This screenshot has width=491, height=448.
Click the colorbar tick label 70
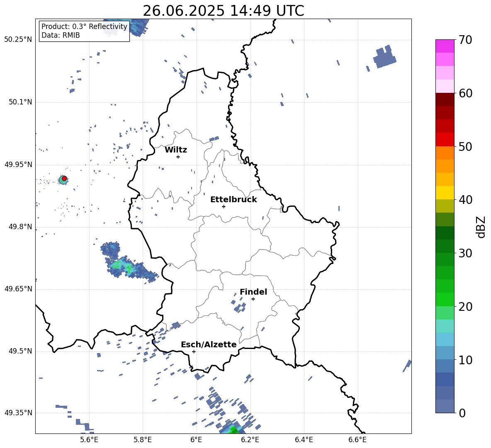pos(465,40)
